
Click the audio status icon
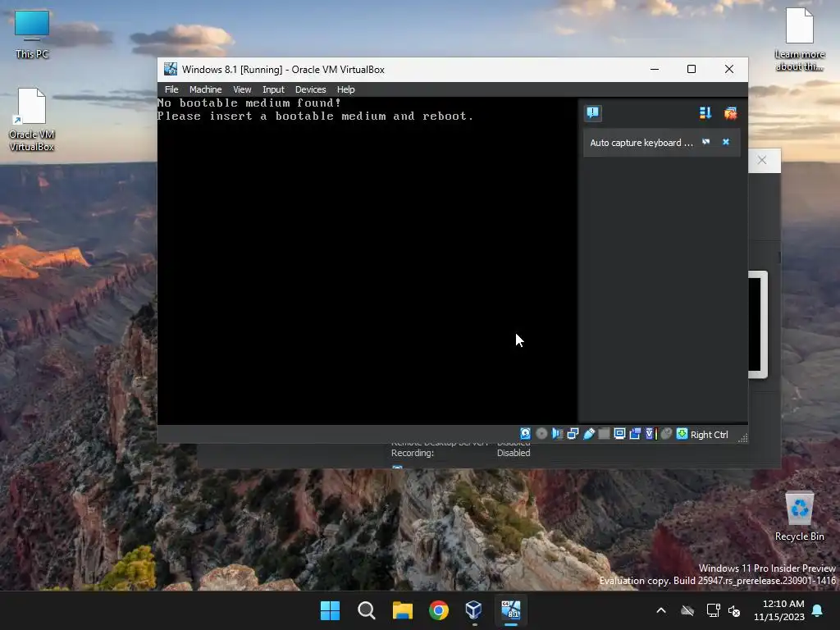[x=557, y=434]
